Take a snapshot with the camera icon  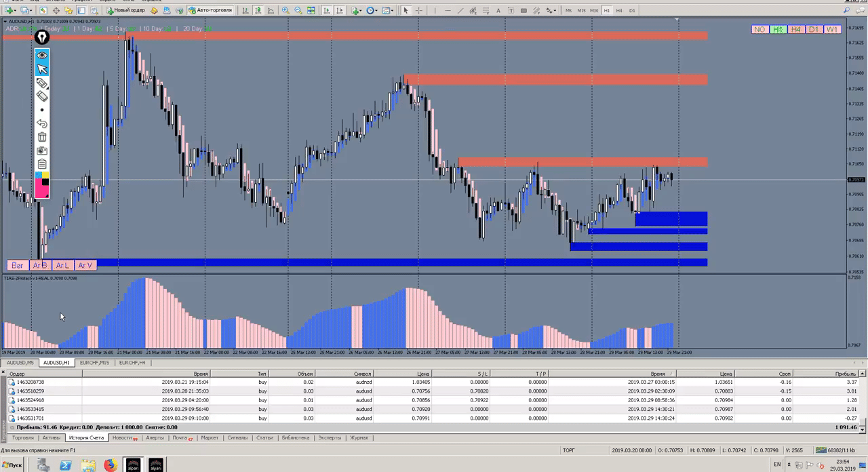(x=42, y=151)
